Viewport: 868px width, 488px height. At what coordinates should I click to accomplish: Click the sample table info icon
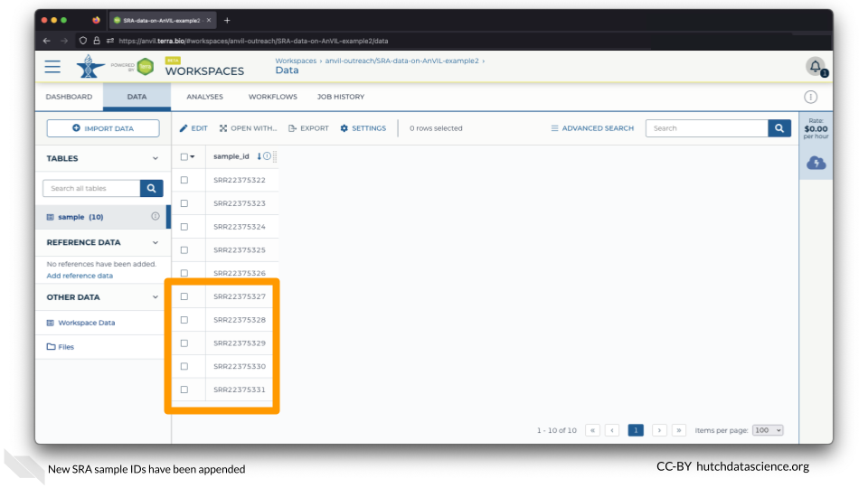[155, 217]
